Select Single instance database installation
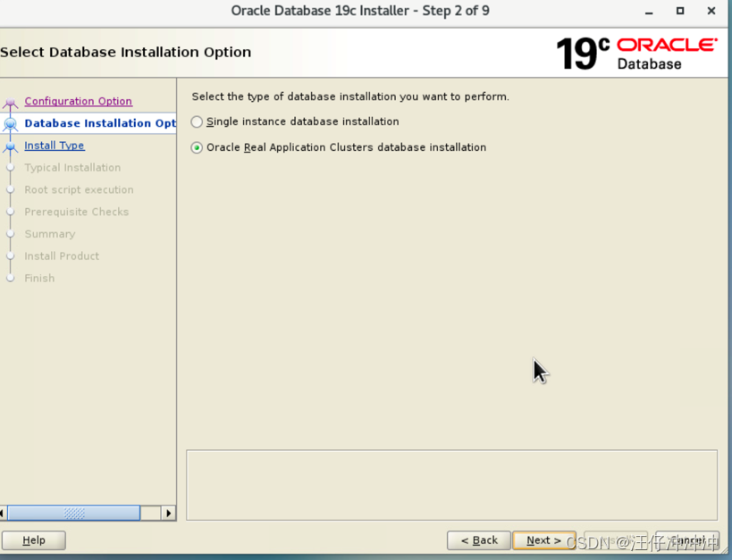The image size is (732, 560). (197, 122)
